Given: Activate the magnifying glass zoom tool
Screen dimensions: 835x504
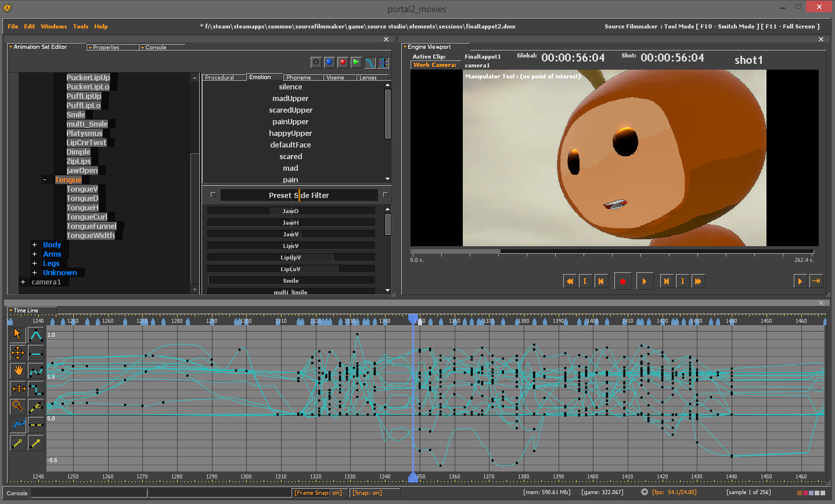Looking at the screenshot, I should [17, 406].
